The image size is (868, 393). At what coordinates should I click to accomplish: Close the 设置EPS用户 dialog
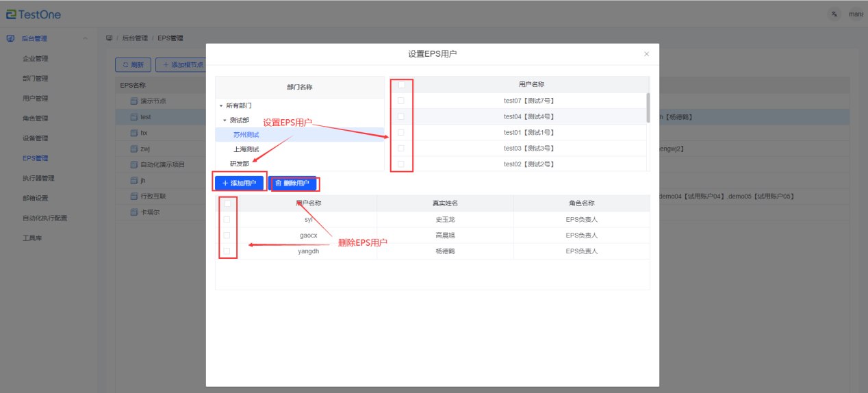coord(647,54)
